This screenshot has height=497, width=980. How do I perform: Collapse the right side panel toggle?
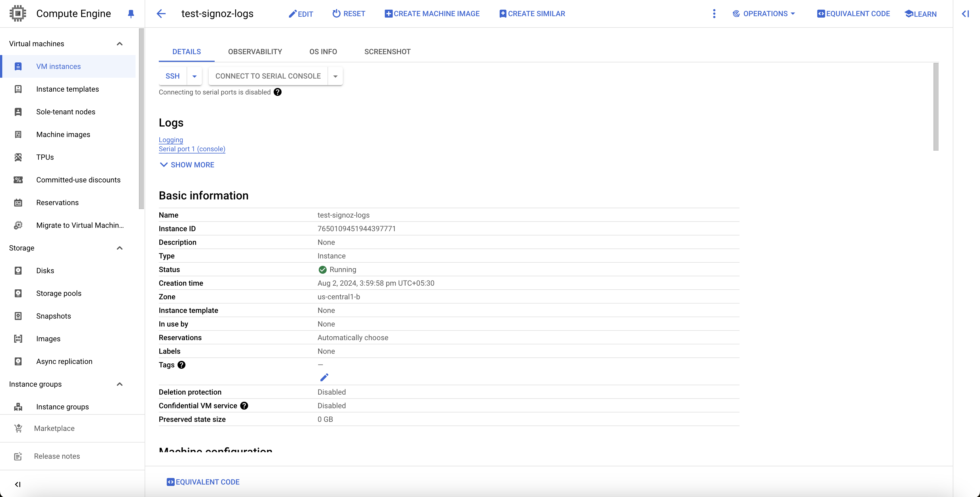coord(966,14)
